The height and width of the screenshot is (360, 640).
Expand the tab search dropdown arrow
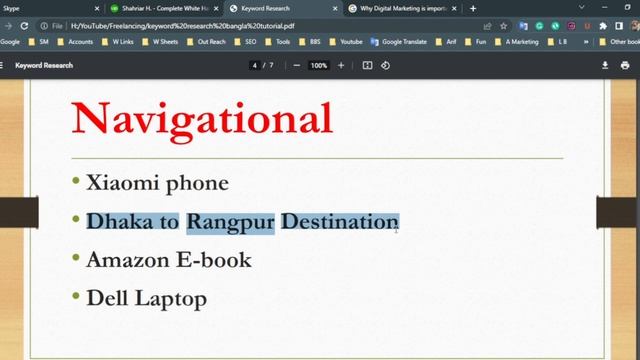582,7
